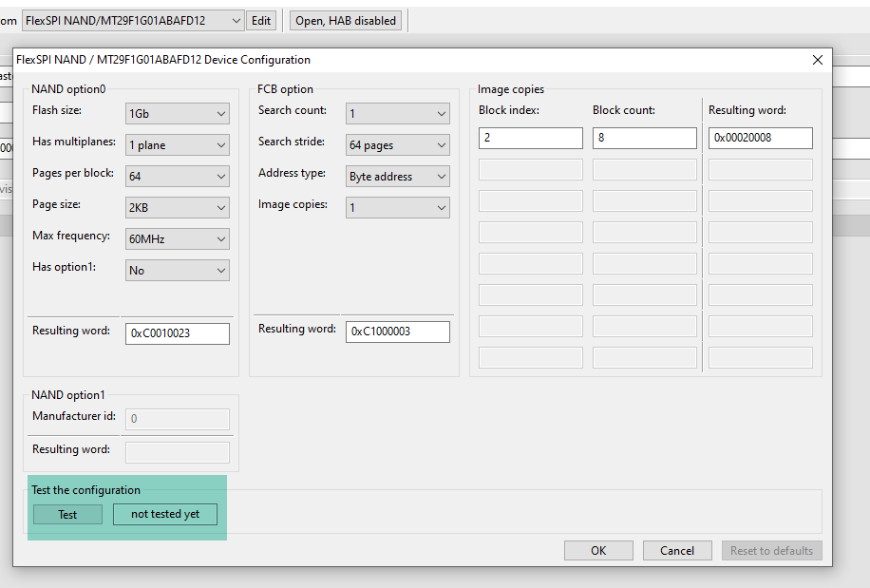Open the Search stride dropdown
This screenshot has width=870, height=588.
click(397, 145)
